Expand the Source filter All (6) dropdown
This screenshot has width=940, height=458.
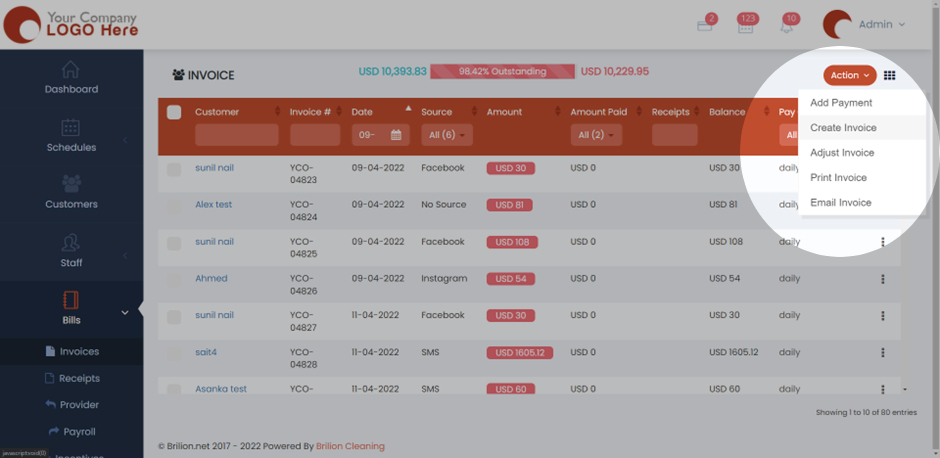point(446,135)
